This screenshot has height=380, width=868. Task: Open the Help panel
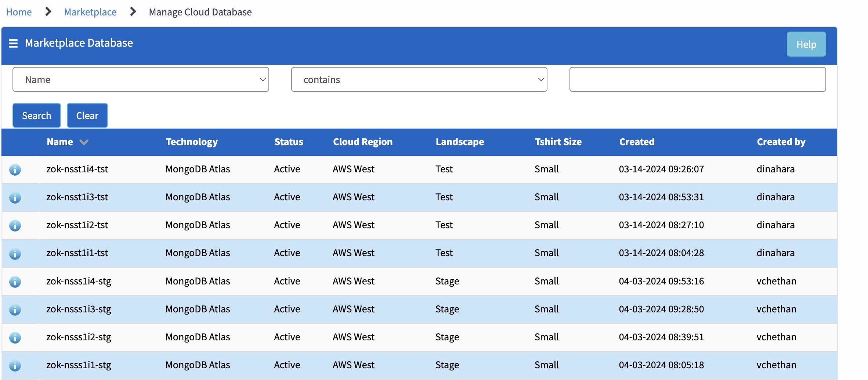point(806,44)
